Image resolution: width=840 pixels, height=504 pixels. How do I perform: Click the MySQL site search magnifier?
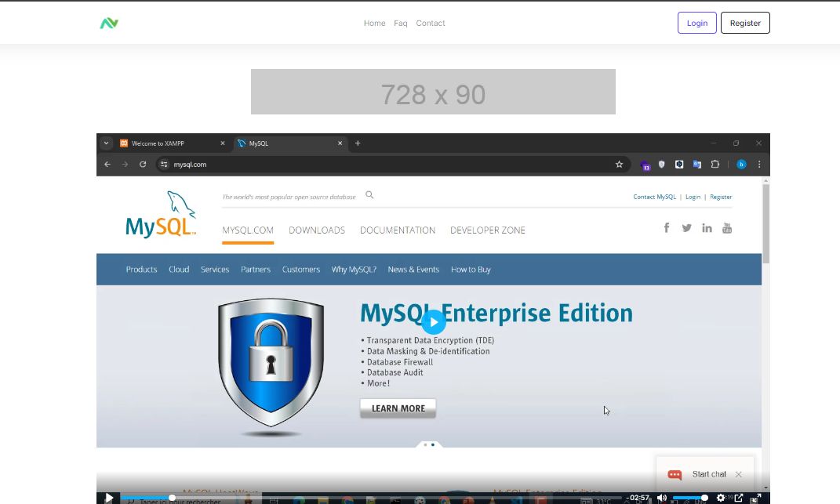click(369, 195)
